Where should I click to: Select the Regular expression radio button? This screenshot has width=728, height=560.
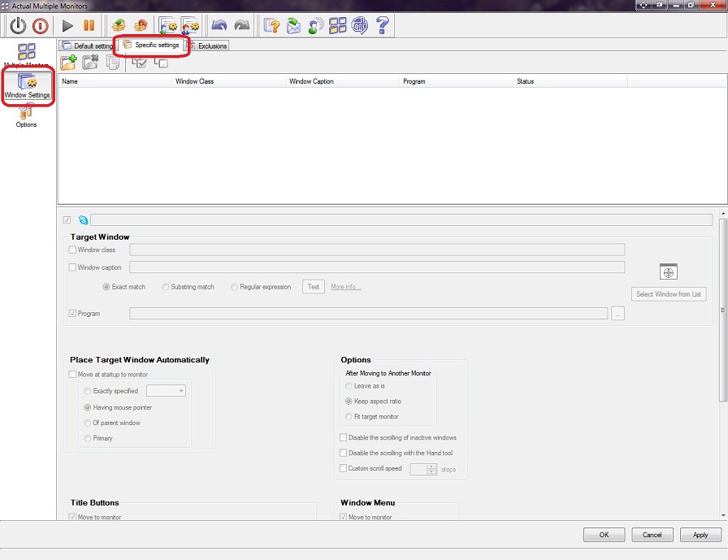pyautogui.click(x=235, y=287)
